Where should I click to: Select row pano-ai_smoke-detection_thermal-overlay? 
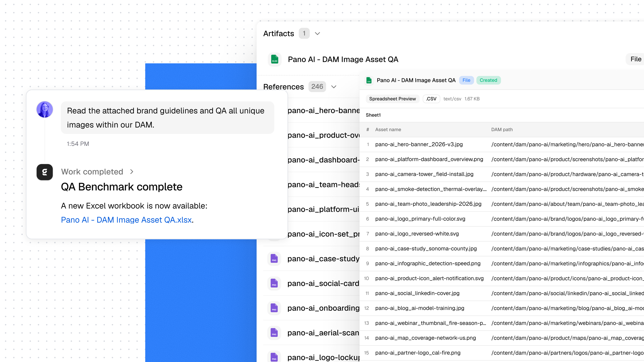pyautogui.click(x=502, y=189)
